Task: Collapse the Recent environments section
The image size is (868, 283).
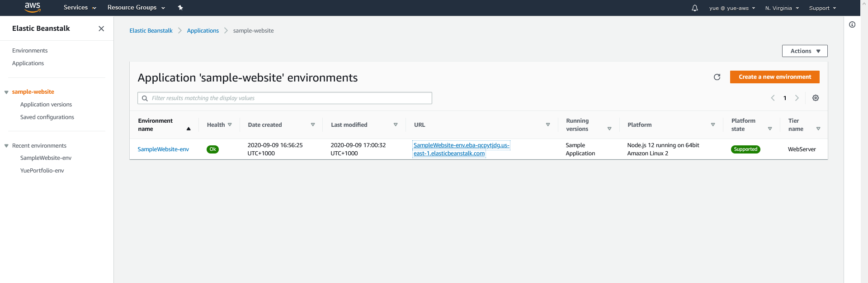Action: coord(6,146)
